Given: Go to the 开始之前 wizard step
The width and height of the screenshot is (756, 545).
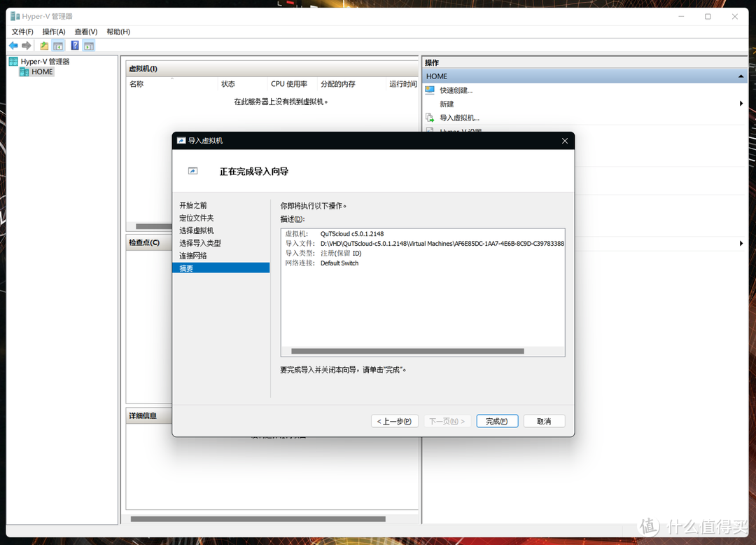Looking at the screenshot, I should coord(193,205).
